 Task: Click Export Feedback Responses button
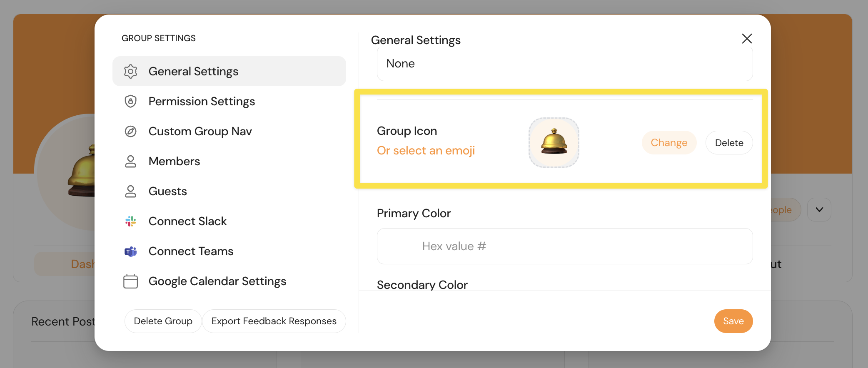pos(274,321)
